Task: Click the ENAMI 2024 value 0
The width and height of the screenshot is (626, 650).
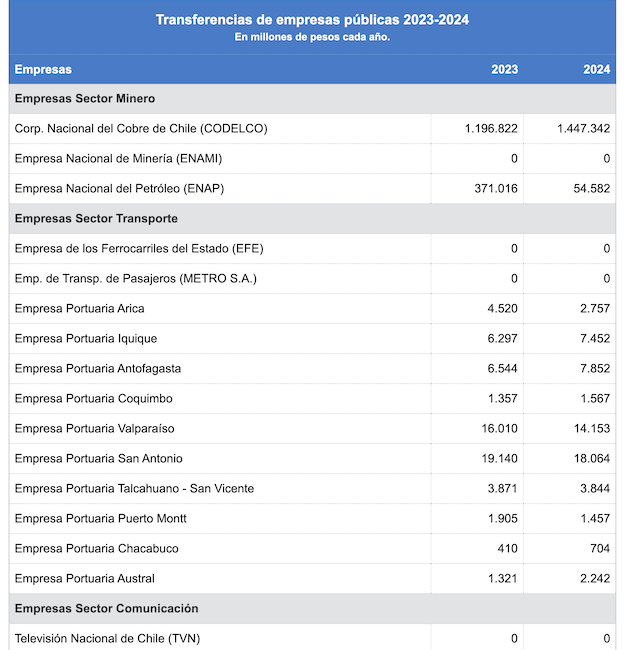Action: coord(607,159)
